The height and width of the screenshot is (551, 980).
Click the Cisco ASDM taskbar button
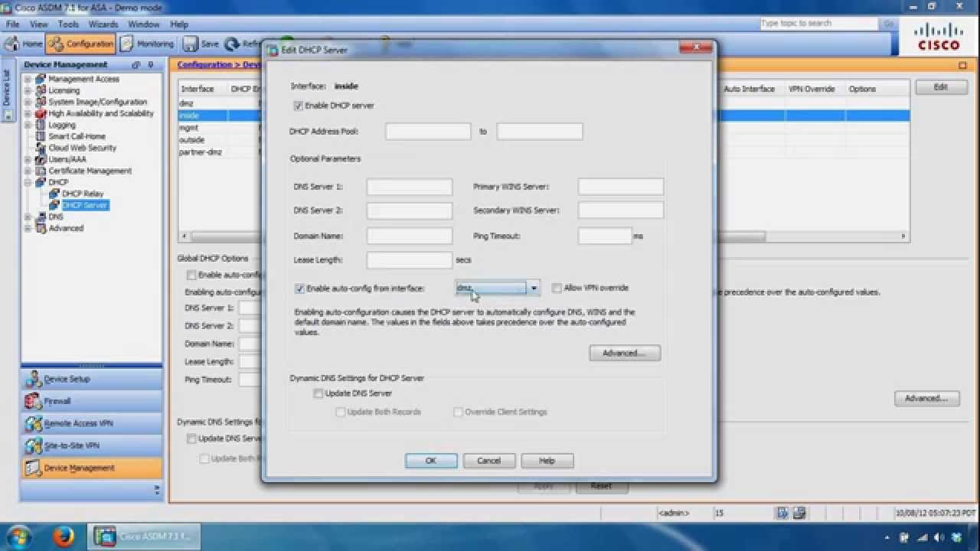tap(145, 536)
